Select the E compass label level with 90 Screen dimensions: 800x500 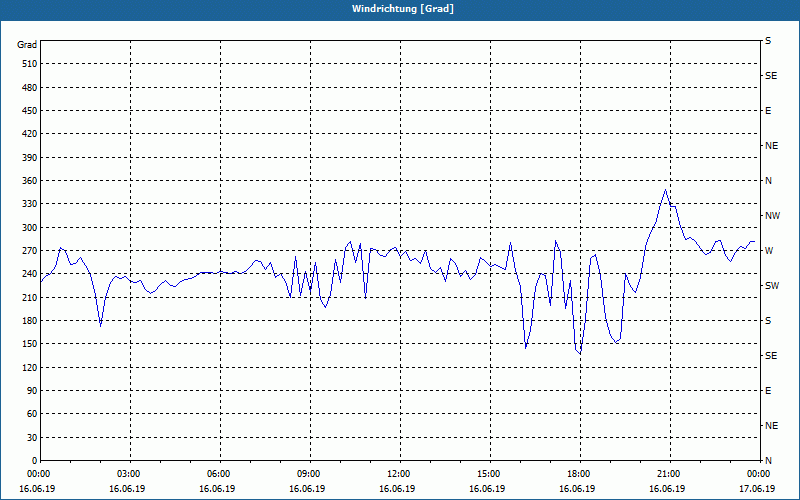[x=768, y=391]
